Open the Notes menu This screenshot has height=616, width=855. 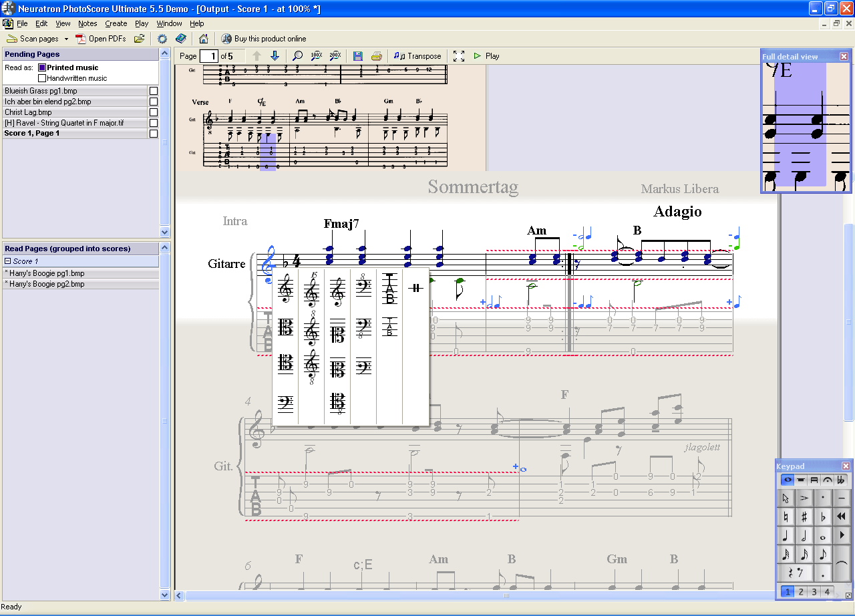(88, 23)
